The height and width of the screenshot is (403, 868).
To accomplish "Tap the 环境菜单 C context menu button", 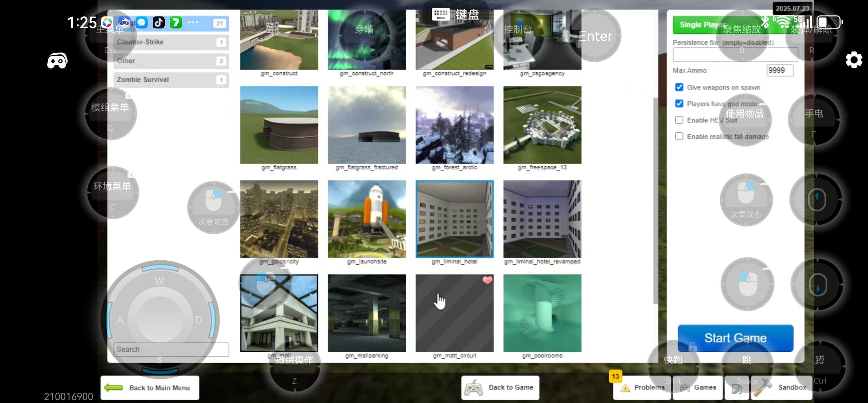I will (112, 193).
